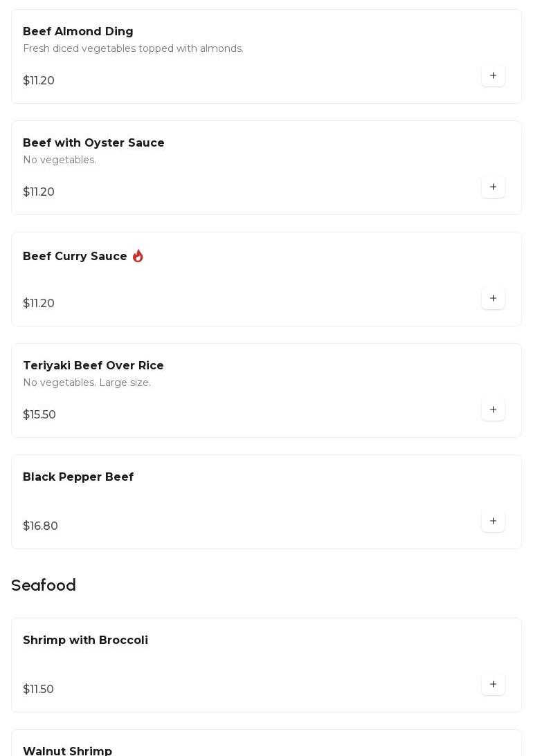The image size is (533, 756).
Task: Click 'No vegetables. Large size.' description
Action: (87, 383)
